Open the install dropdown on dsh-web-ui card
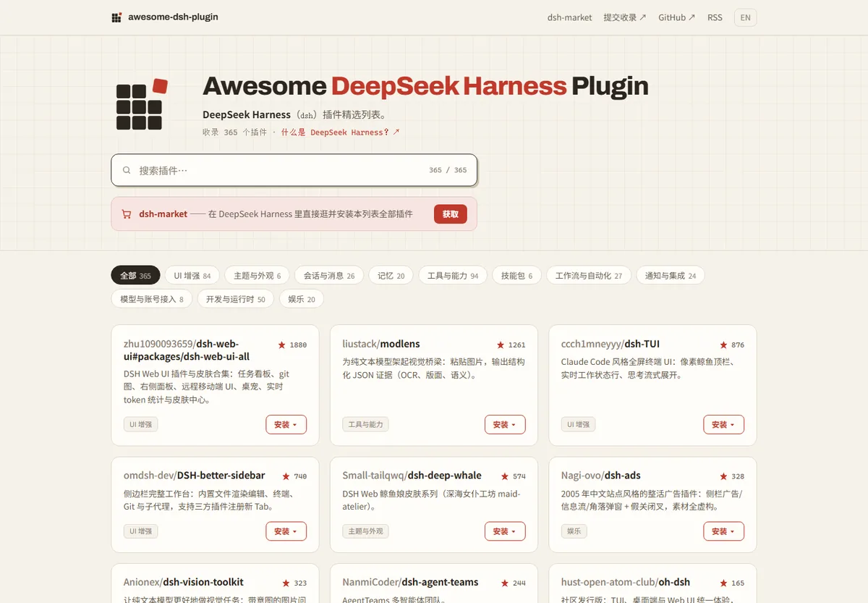The height and width of the screenshot is (603, 868). pos(286,425)
